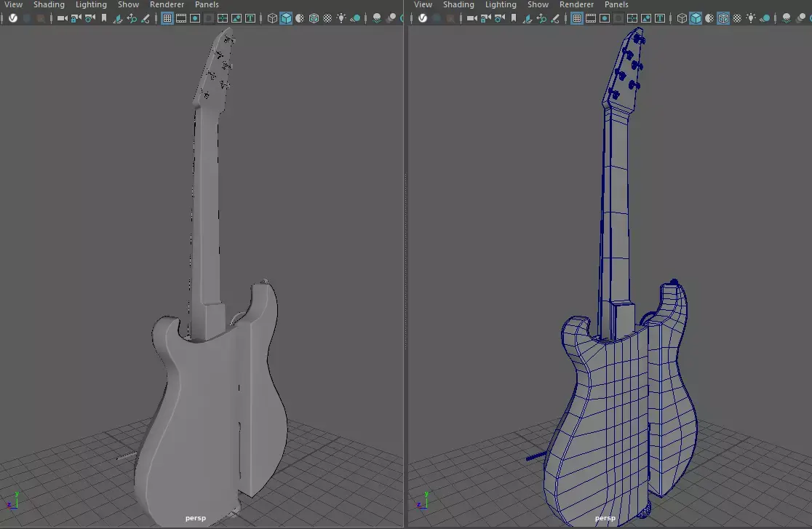The width and height of the screenshot is (812, 529).
Task: Select Smooth Shade All in right panel
Action: click(696, 18)
